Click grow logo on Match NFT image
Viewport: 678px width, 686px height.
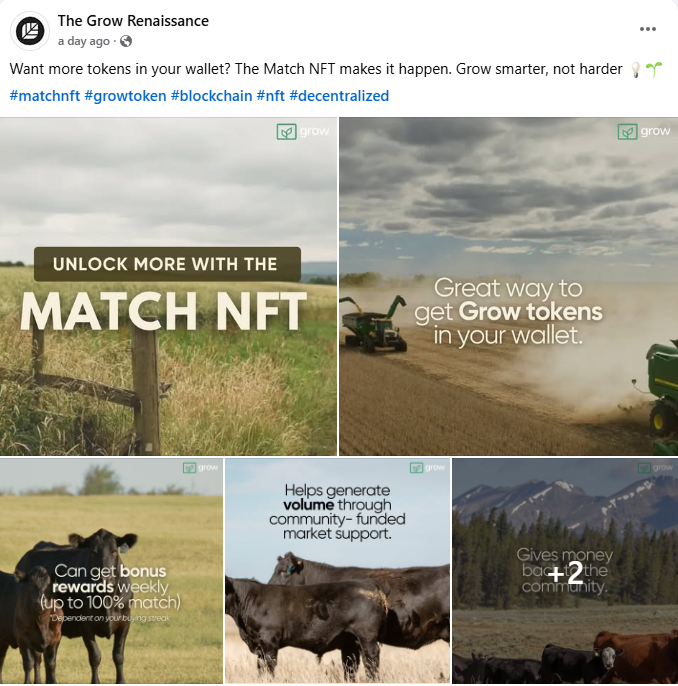pos(303,131)
